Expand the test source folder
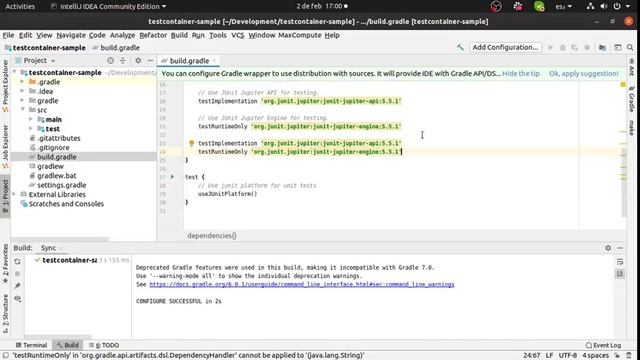The image size is (640, 360). [x=31, y=129]
